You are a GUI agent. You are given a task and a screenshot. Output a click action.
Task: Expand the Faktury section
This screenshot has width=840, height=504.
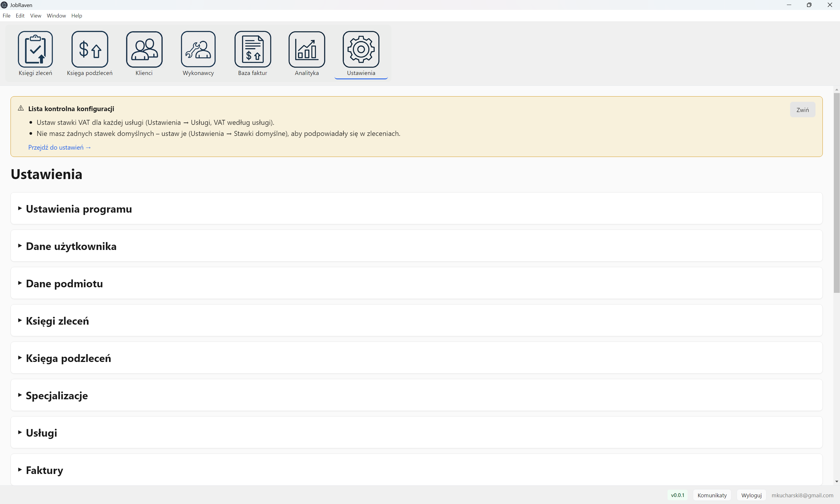(44, 470)
